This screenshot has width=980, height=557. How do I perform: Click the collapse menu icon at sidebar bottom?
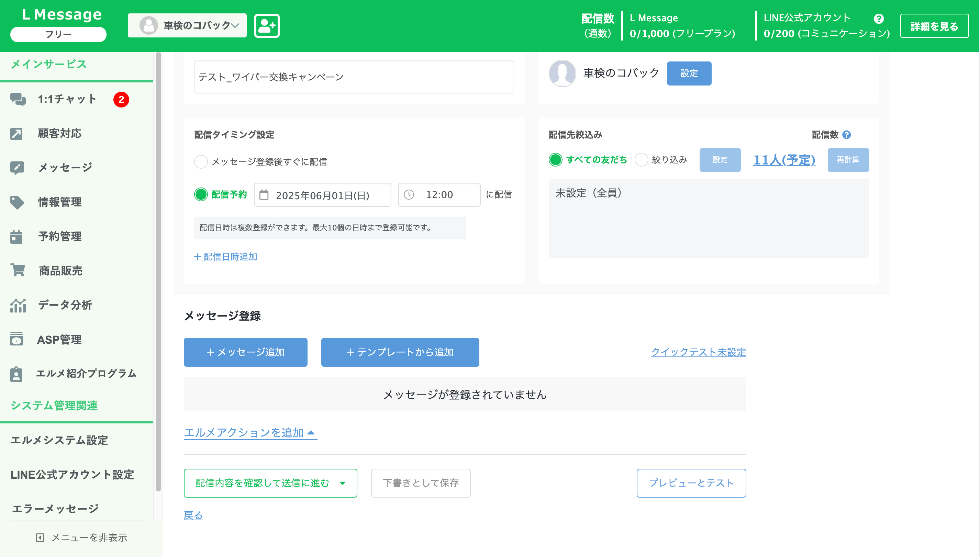[x=40, y=537]
